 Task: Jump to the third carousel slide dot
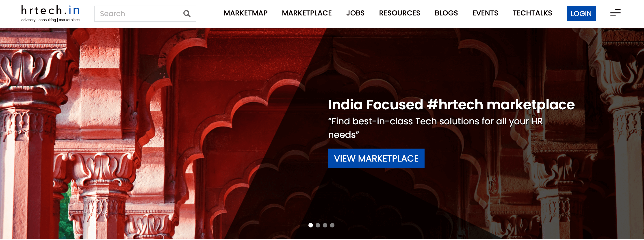(325, 225)
